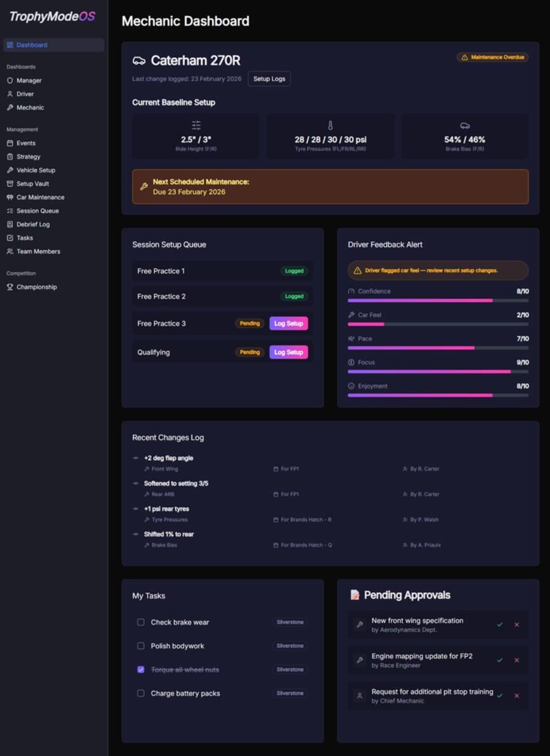The width and height of the screenshot is (550, 756).
Task: Approve the New front wing specification
Action: pos(500,625)
